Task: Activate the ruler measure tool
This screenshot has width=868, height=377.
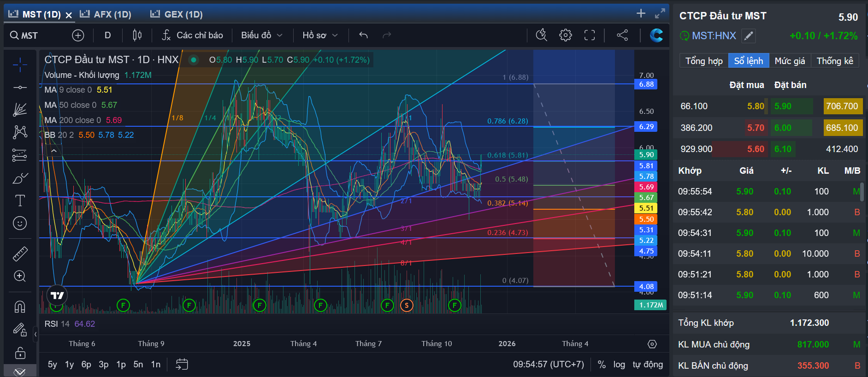Action: [20, 253]
